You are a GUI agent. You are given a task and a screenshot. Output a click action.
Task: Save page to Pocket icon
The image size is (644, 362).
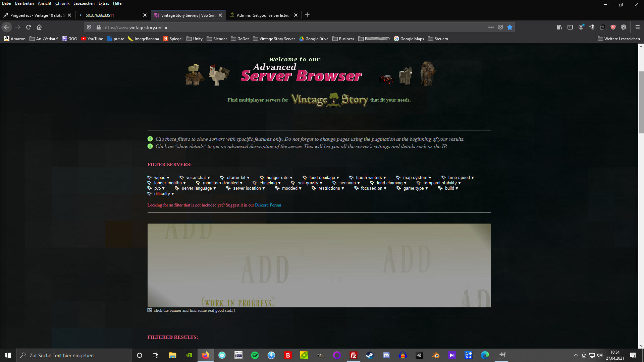point(500,27)
